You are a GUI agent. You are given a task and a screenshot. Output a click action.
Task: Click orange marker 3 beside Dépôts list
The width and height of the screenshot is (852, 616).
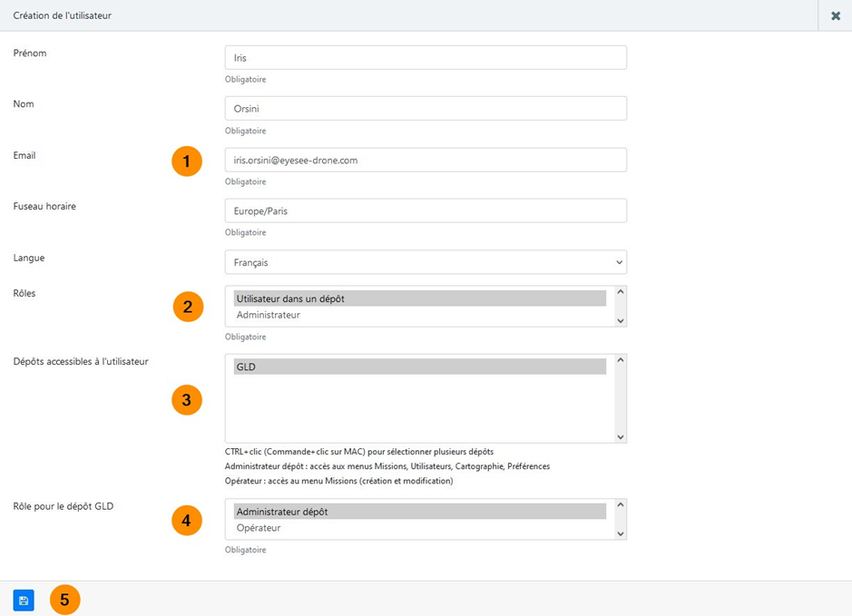(x=186, y=399)
